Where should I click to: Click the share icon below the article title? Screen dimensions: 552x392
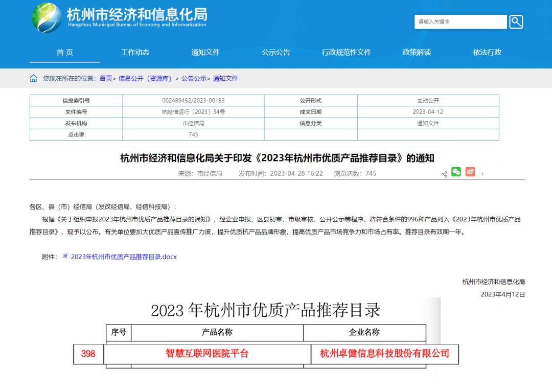click(x=444, y=173)
